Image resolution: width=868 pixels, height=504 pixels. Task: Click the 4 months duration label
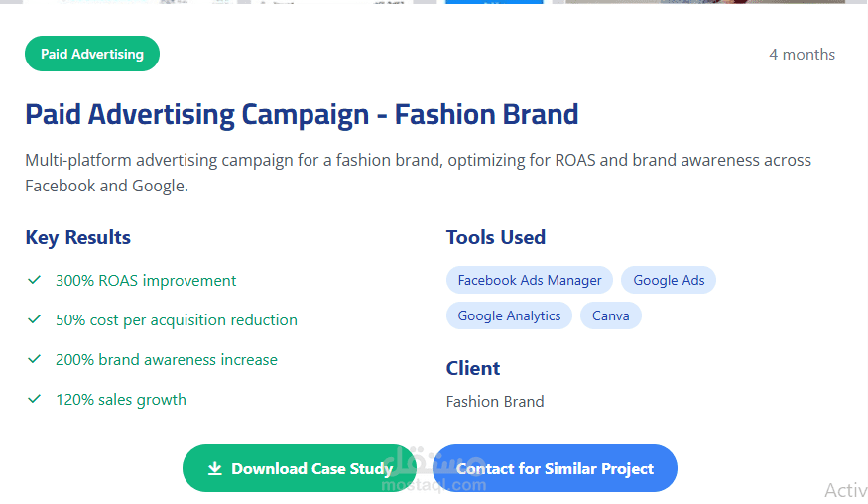(x=802, y=55)
